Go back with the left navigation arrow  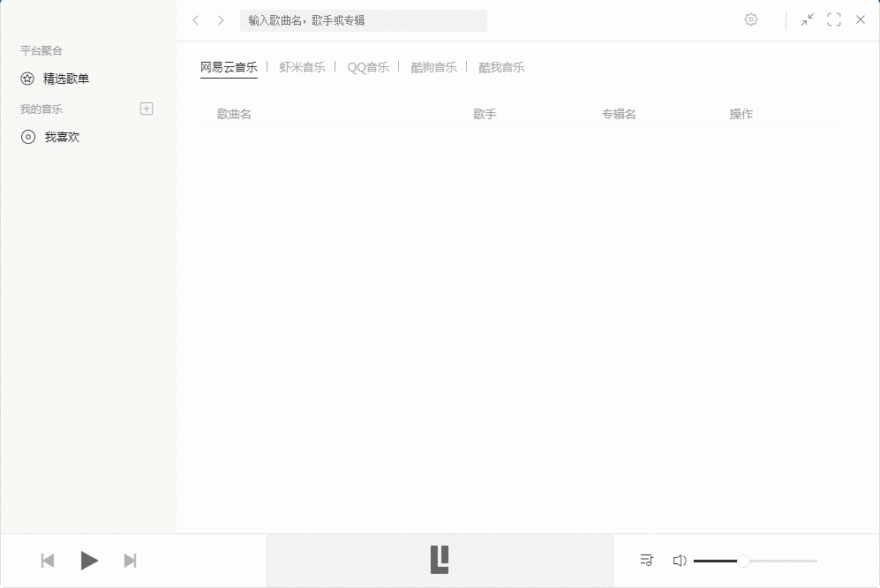coord(195,19)
